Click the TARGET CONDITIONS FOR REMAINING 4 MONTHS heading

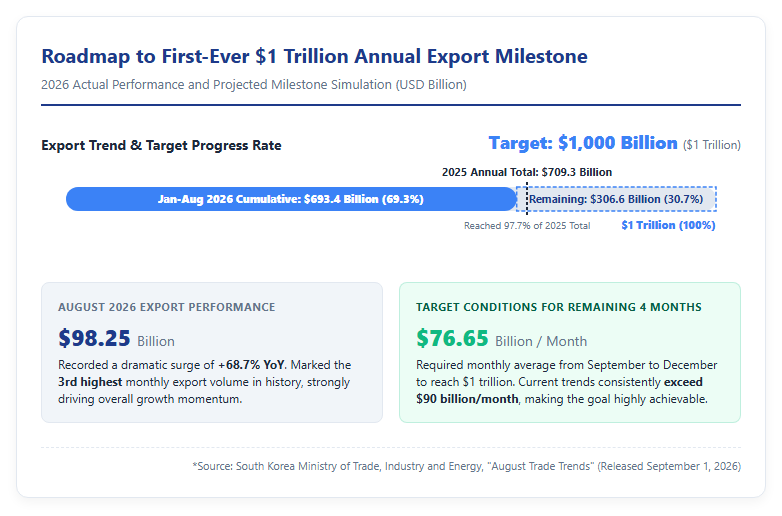(x=559, y=307)
